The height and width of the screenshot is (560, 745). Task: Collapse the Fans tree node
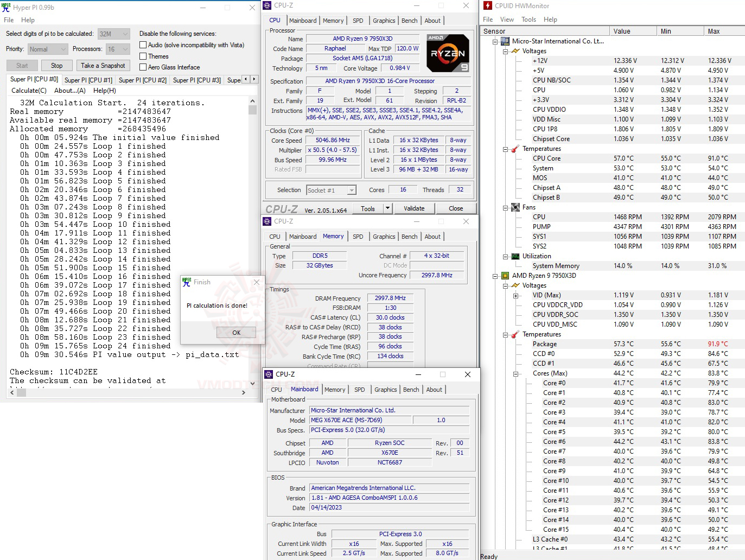coord(506,207)
